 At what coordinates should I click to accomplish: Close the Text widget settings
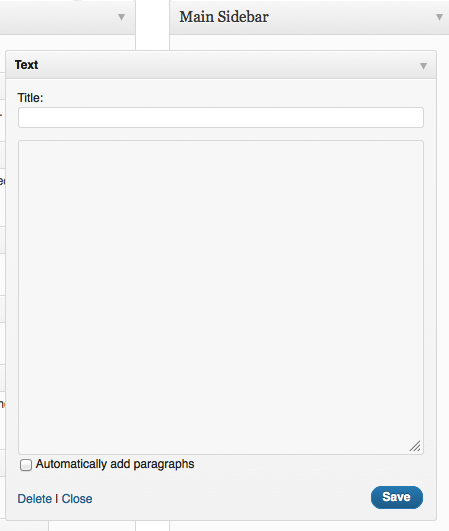click(x=77, y=499)
